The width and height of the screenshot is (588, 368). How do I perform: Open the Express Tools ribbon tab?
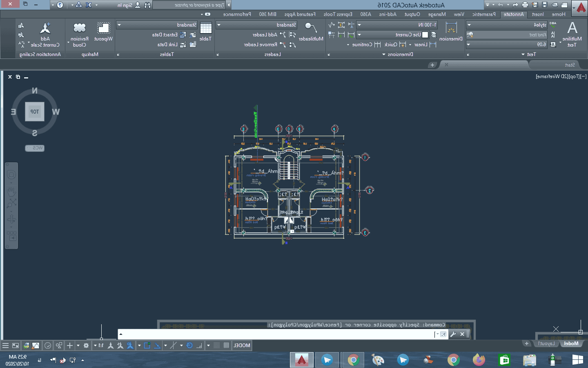point(338,14)
